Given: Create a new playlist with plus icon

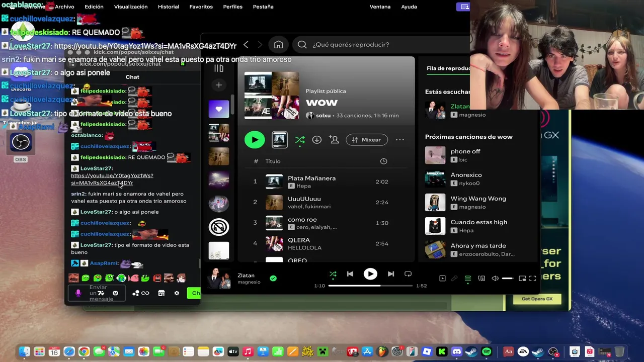Looking at the screenshot, I should pyautogui.click(x=219, y=85).
